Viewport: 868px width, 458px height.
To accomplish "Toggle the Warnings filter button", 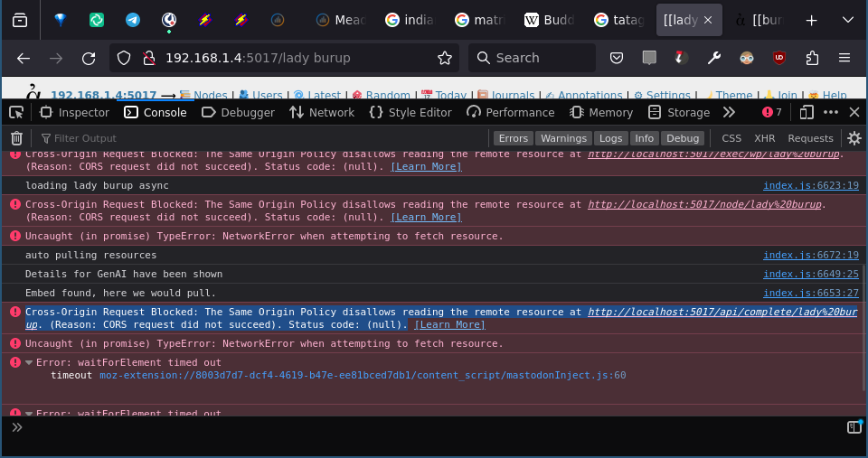I will coord(563,138).
